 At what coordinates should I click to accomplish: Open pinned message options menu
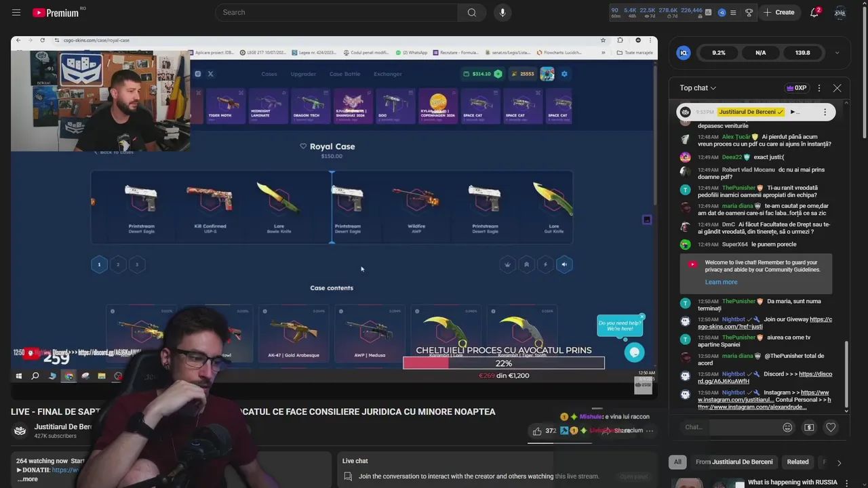[825, 112]
